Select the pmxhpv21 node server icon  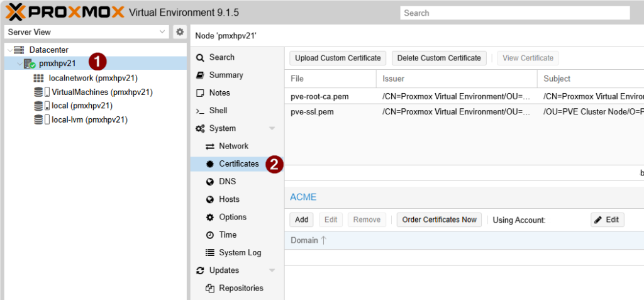click(x=29, y=64)
